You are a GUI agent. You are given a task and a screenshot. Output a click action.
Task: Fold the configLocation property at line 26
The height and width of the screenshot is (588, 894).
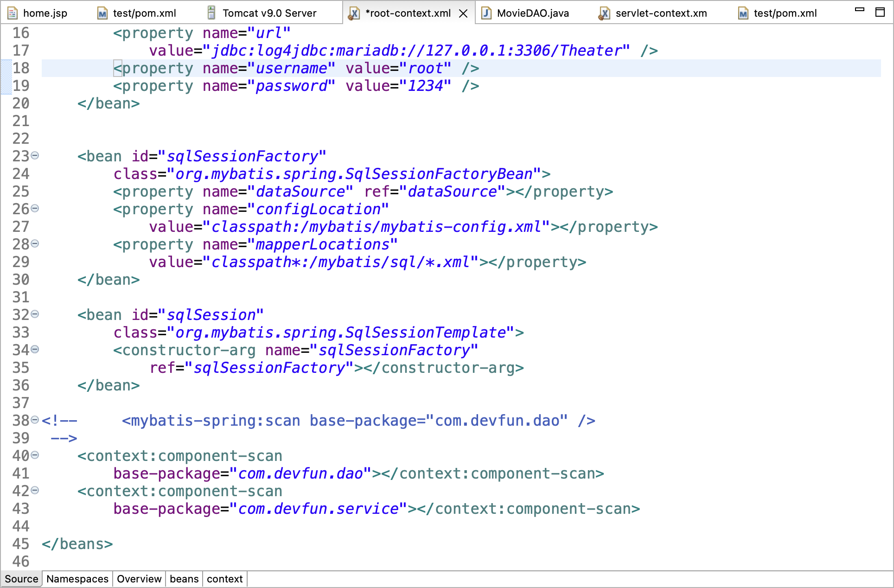35,209
